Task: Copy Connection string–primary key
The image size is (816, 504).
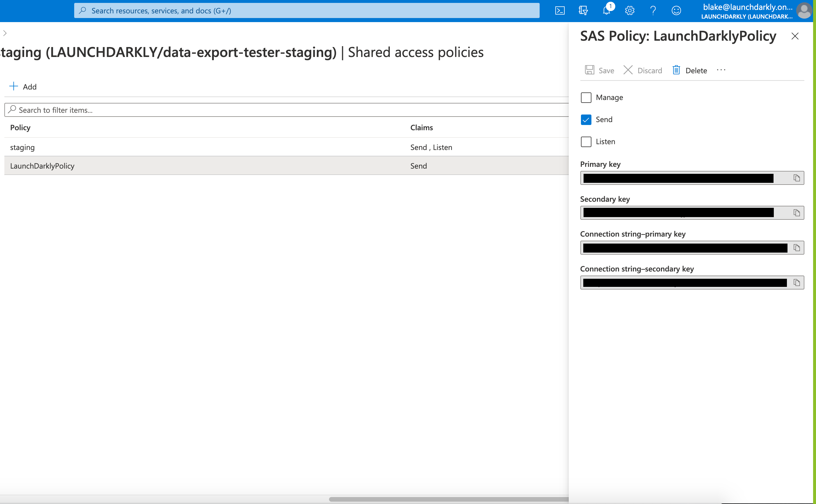Action: (797, 248)
